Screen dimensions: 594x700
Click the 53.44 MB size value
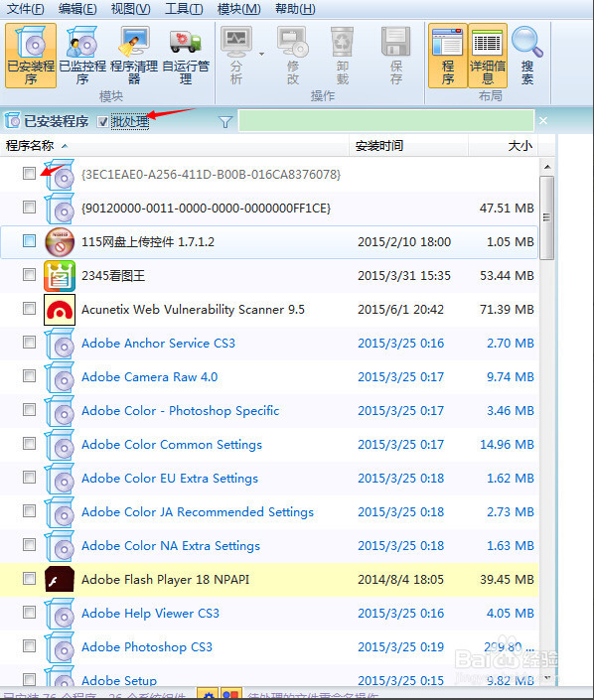click(x=507, y=276)
